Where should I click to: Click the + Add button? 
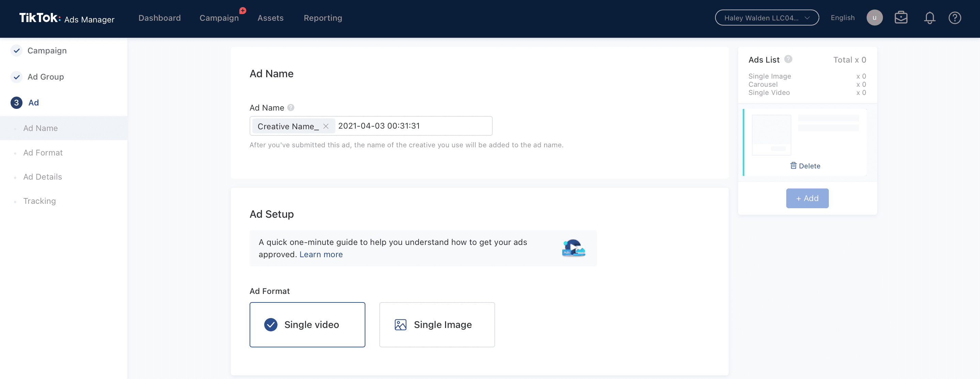coord(807,198)
